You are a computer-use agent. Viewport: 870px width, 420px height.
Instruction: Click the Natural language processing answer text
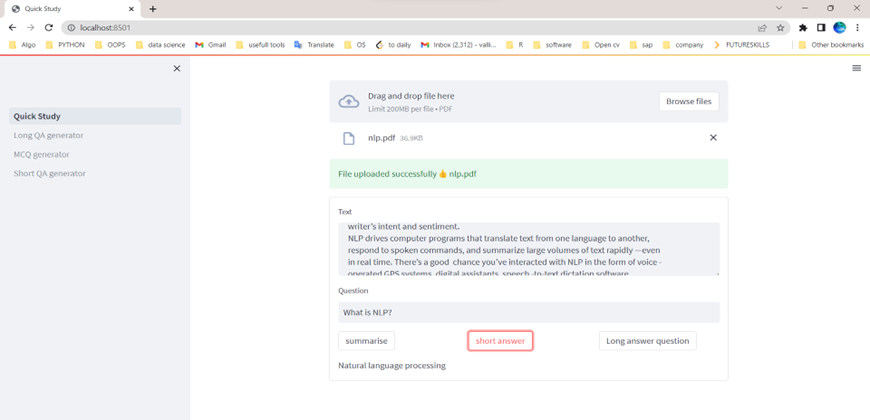(392, 366)
